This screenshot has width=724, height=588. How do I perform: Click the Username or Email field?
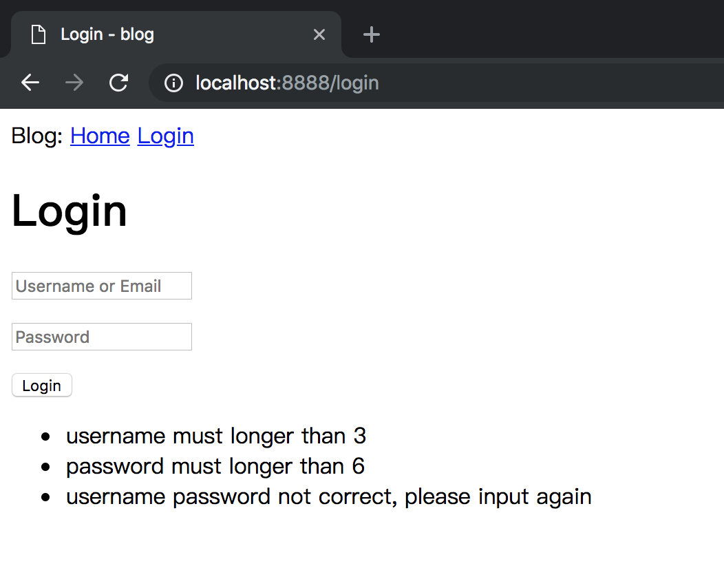coord(102,286)
